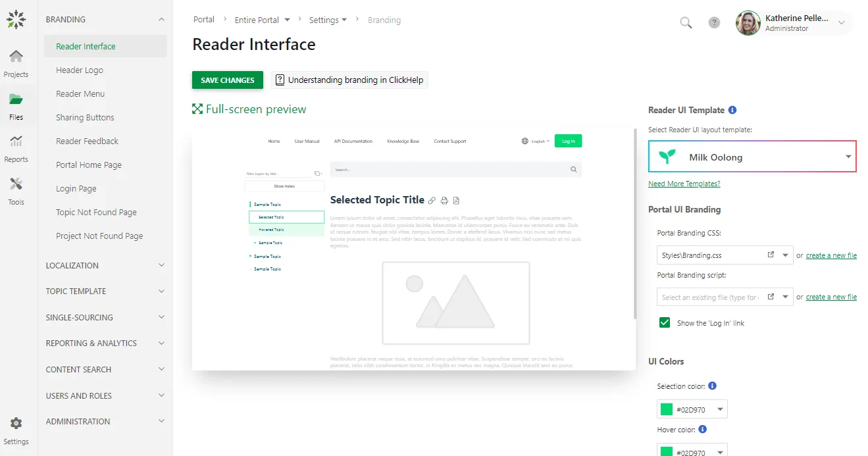Screen dimensions: 868x456
Task: Click the ClickHelp logo icon
Action: pos(16,19)
